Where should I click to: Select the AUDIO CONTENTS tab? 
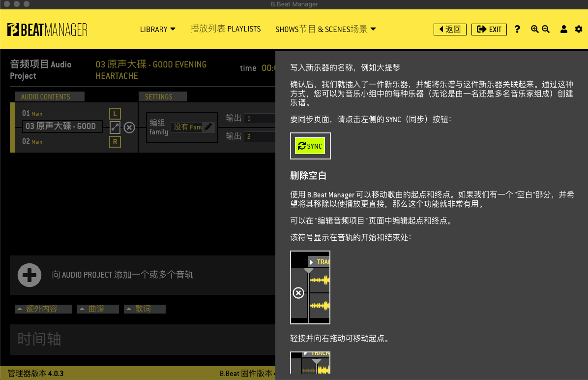click(50, 96)
